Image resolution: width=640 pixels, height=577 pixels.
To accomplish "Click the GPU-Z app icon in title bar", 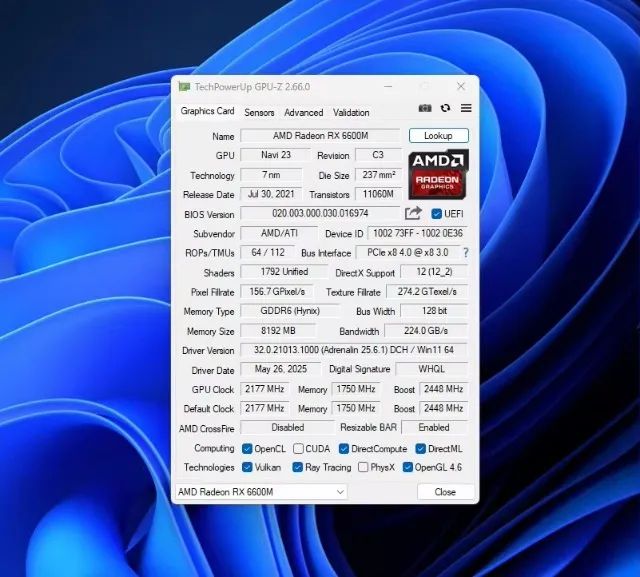I will (184, 87).
